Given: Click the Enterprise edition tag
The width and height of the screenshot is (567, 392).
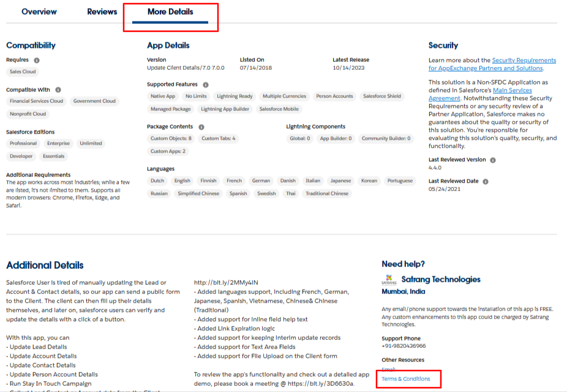Looking at the screenshot, I should click(58, 143).
